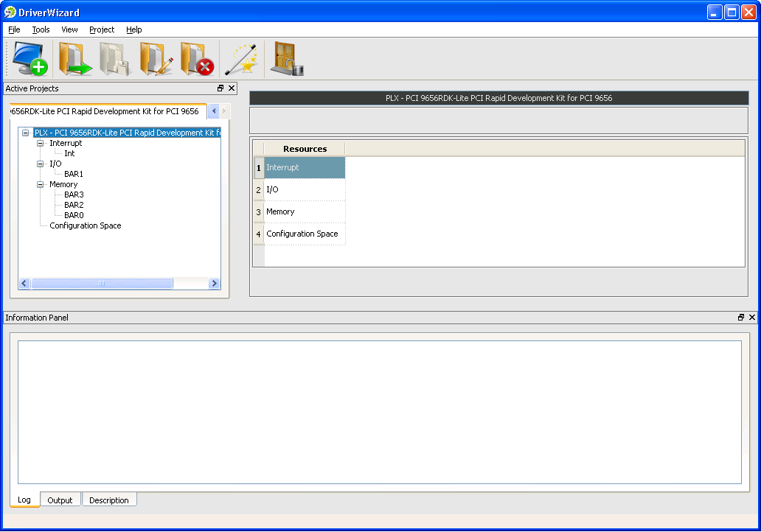Click the close project red X folder icon
761x532 pixels.
pyautogui.click(x=198, y=59)
